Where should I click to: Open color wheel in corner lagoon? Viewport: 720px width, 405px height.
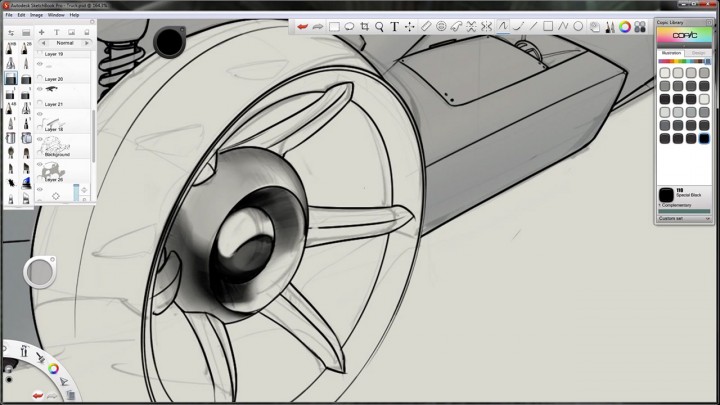pos(53,368)
